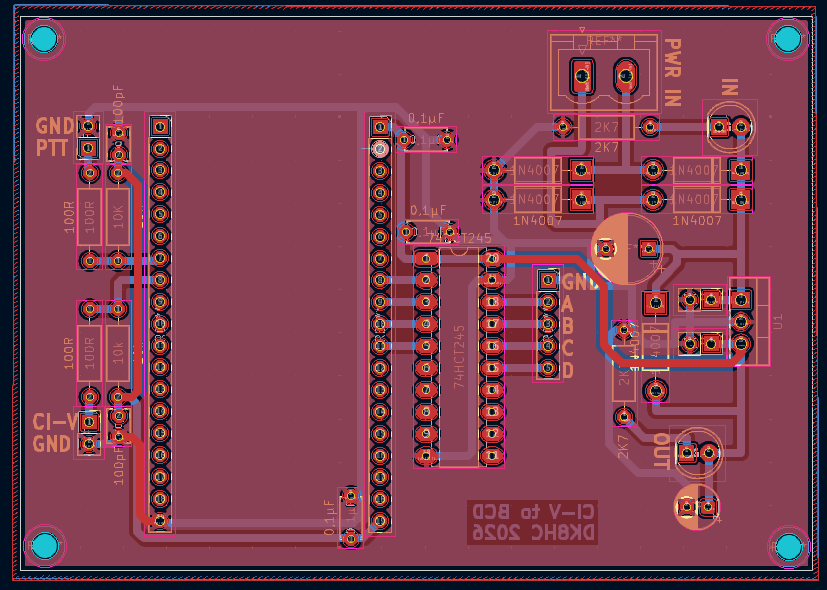Click the CI-V silkscreen label
827x590 pixels.
(x=53, y=421)
